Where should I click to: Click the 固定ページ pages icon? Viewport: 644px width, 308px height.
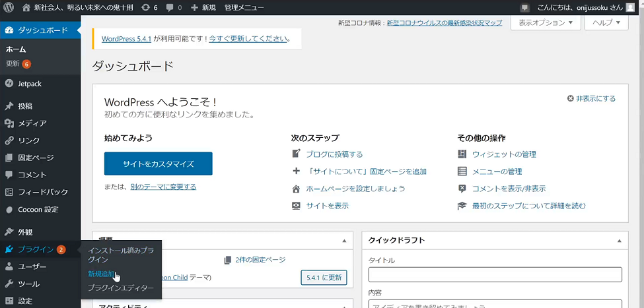pos(9,158)
